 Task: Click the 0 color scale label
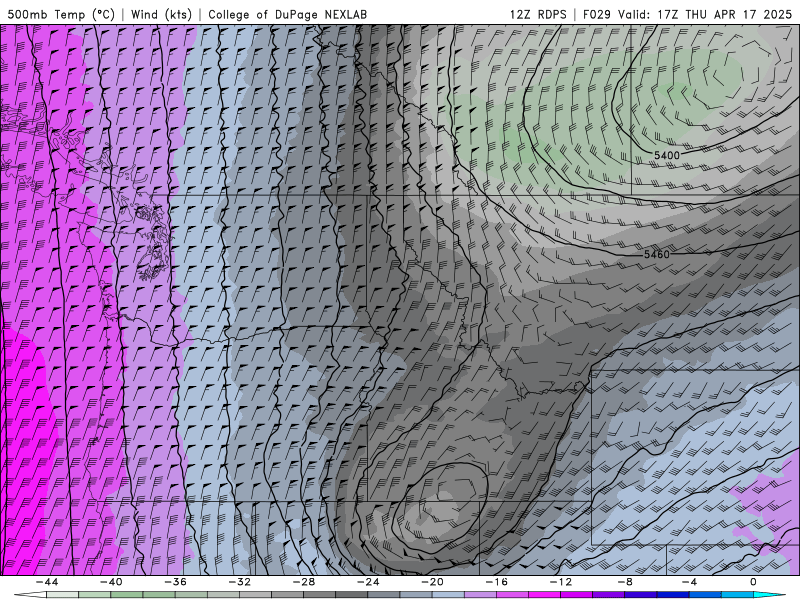click(754, 582)
